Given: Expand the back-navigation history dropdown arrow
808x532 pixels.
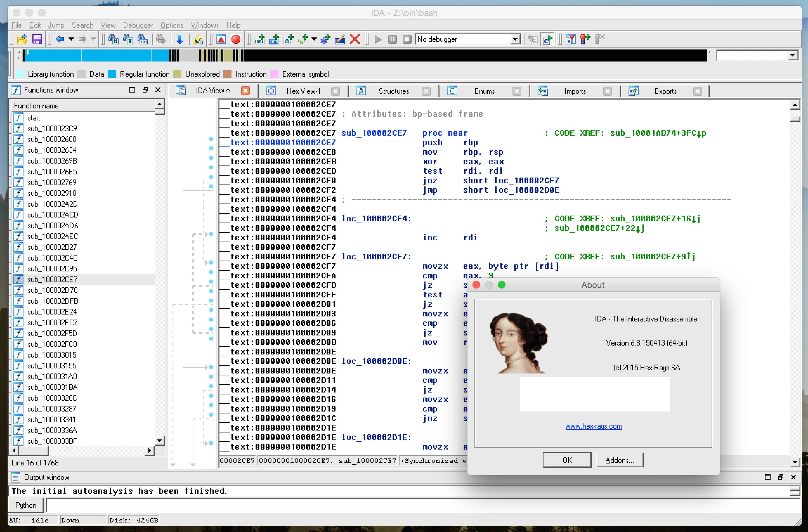Looking at the screenshot, I should (72, 39).
